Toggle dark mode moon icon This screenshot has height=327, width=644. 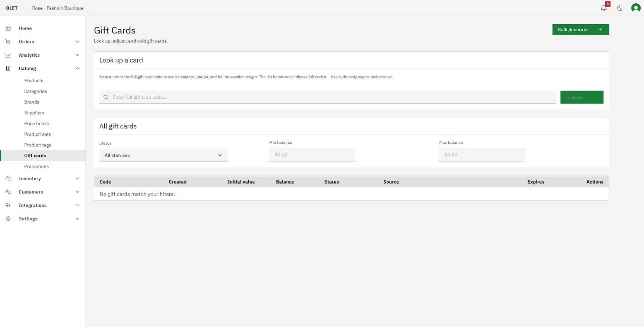click(620, 8)
